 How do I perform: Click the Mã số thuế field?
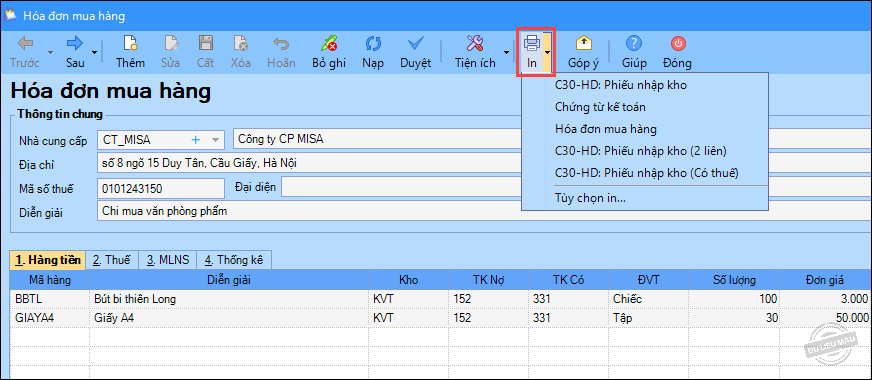click(x=160, y=189)
